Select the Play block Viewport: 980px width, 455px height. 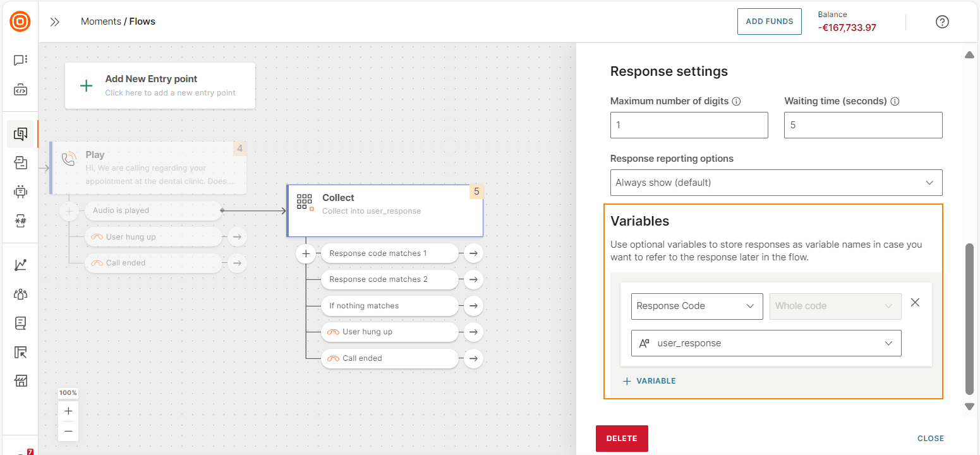coord(148,167)
